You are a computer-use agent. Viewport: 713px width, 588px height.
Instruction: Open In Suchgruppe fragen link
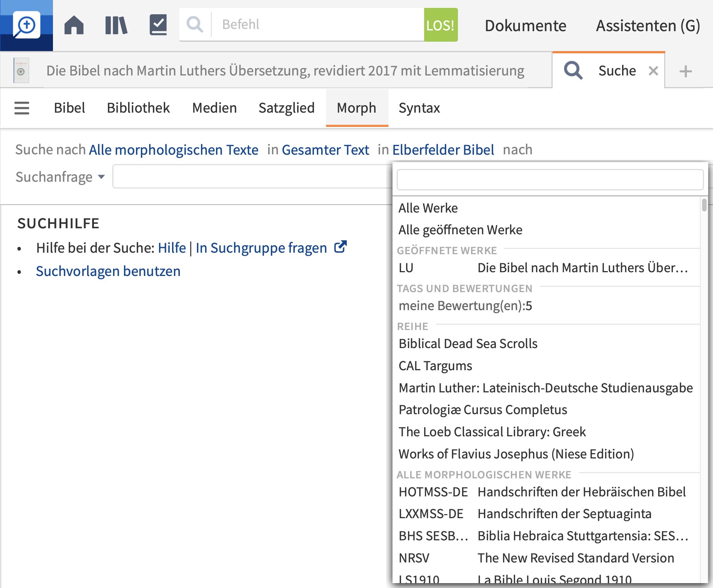point(261,248)
